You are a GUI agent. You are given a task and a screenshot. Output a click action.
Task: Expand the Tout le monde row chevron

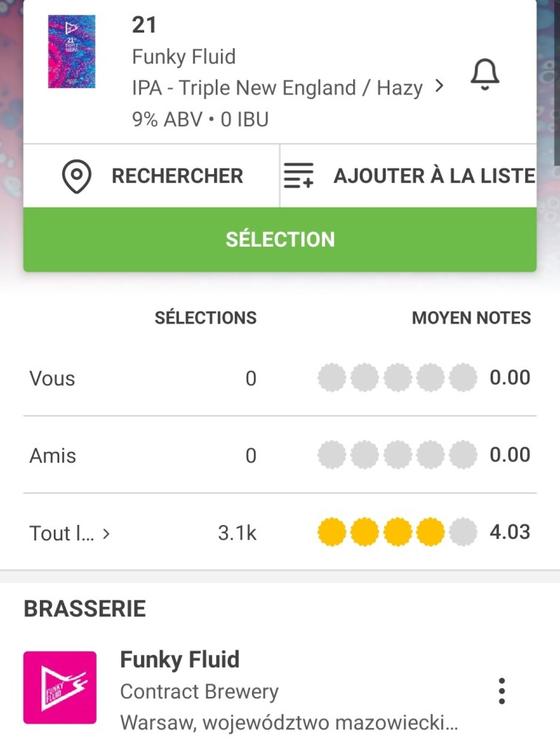(106, 533)
